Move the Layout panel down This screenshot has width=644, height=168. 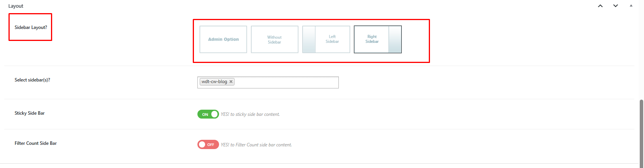(x=615, y=6)
